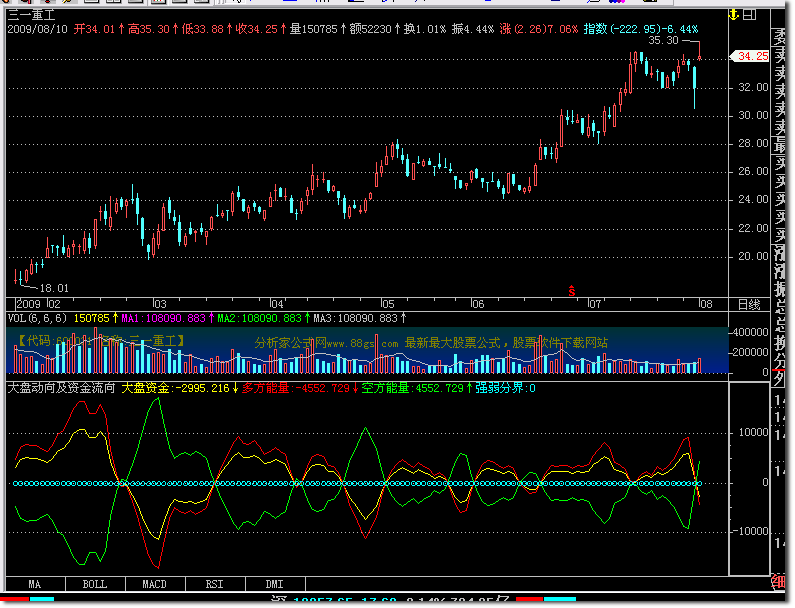Image resolution: width=795 pixels, height=608 pixels.
Task: Click the 大盘资金:-2995.216 yellow value
Action: pos(175,388)
